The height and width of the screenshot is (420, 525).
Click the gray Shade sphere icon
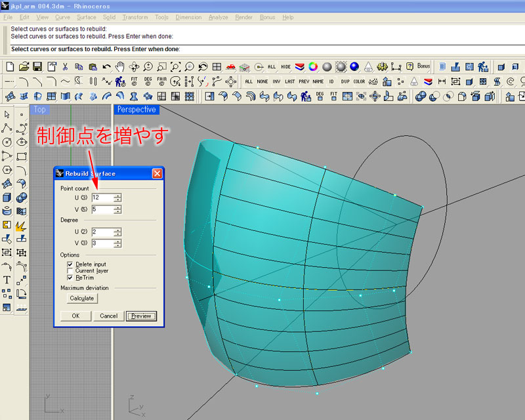pyautogui.click(x=327, y=67)
